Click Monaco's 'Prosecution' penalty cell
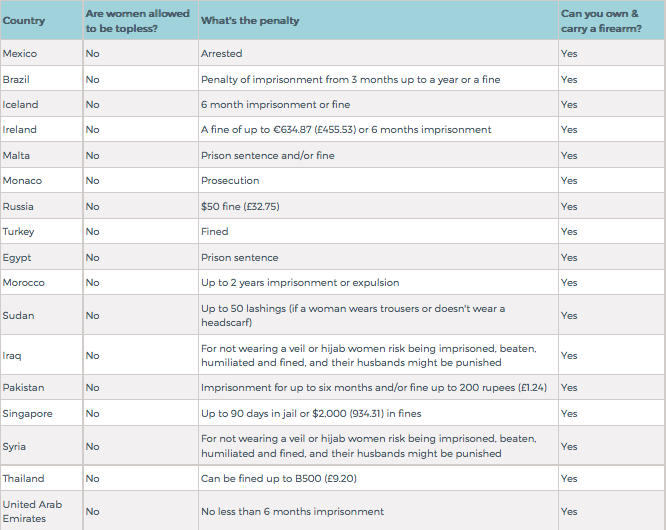This screenshot has height=530, width=666. (x=230, y=181)
